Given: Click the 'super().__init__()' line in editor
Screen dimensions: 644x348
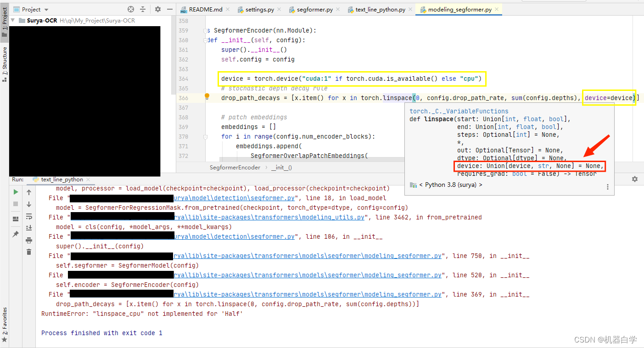Looking at the screenshot, I should 254,50.
